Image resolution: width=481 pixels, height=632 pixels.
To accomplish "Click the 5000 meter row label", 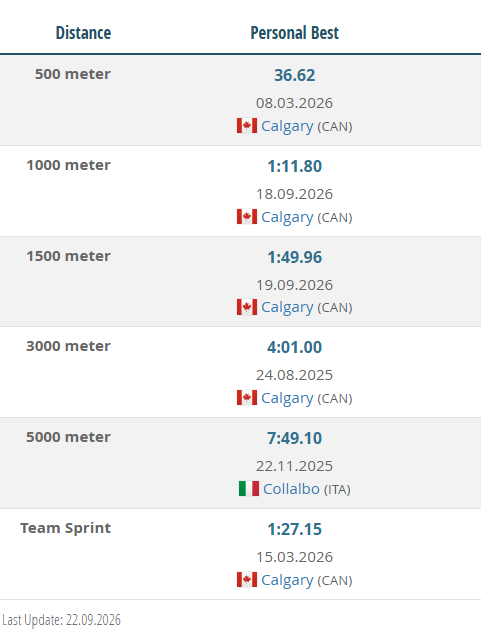I will [69, 437].
